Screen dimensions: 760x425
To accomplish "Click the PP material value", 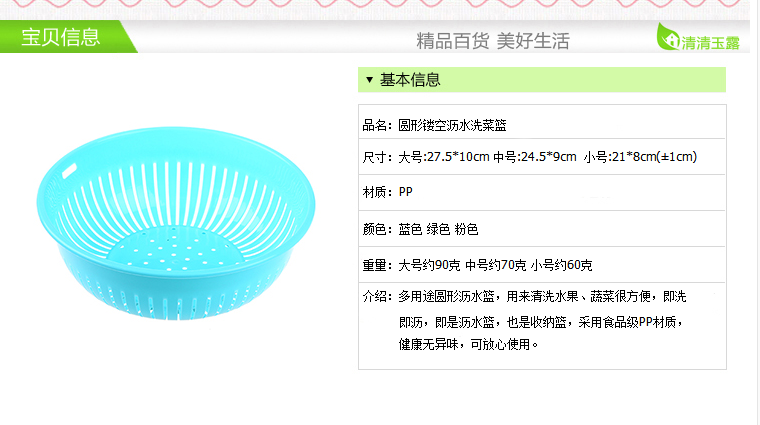I will pyautogui.click(x=406, y=192).
